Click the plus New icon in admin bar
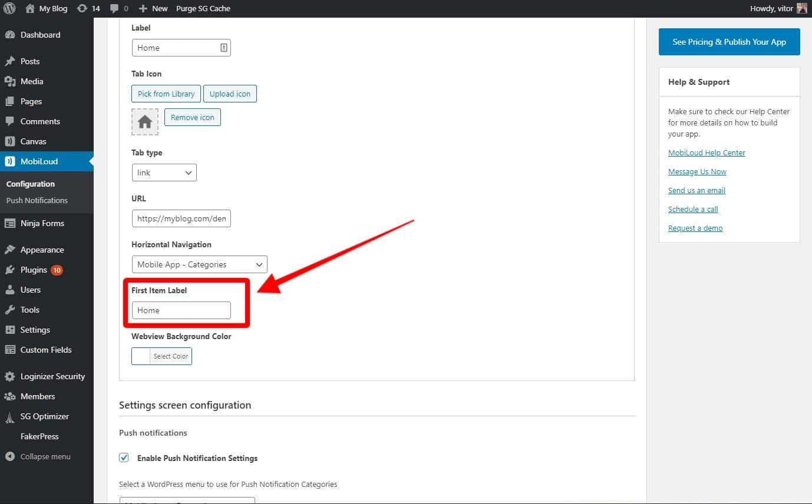Screen dimensions: 812x504 pos(143,8)
